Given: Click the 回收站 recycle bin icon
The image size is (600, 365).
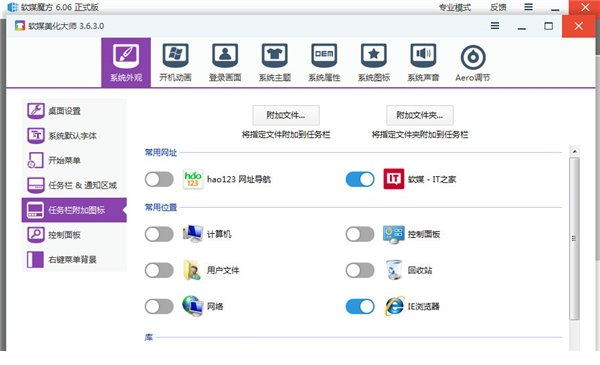Looking at the screenshot, I should pos(394,270).
